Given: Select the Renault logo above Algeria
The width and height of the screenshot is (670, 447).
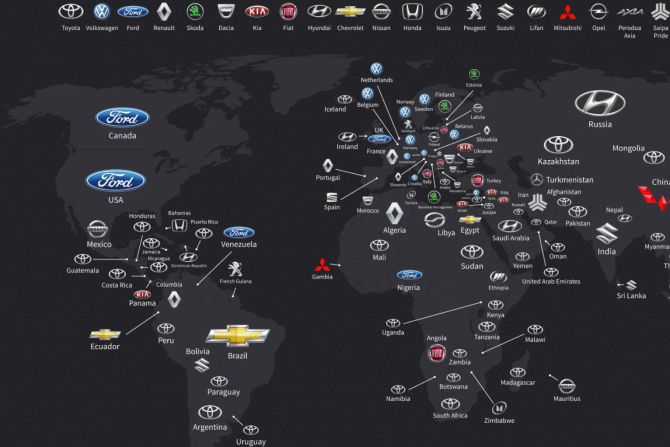Looking at the screenshot, I should click(x=394, y=213).
